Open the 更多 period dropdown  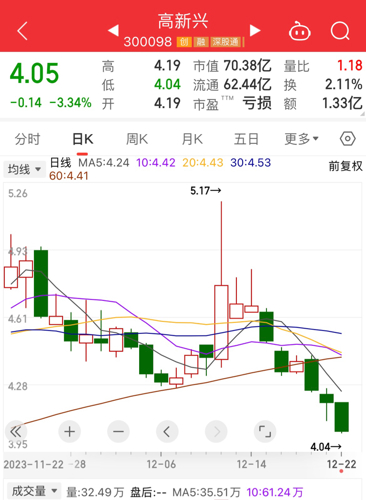302,139
